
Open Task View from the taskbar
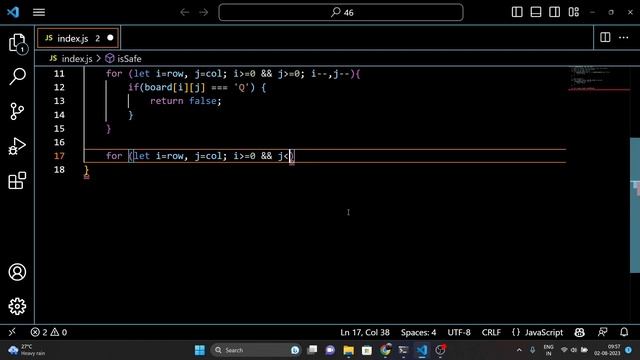(312, 350)
